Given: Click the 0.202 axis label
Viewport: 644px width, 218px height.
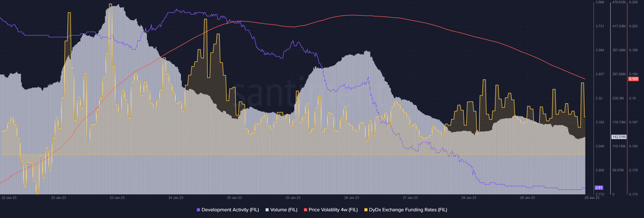Looking at the screenshot, I should coord(633,26).
